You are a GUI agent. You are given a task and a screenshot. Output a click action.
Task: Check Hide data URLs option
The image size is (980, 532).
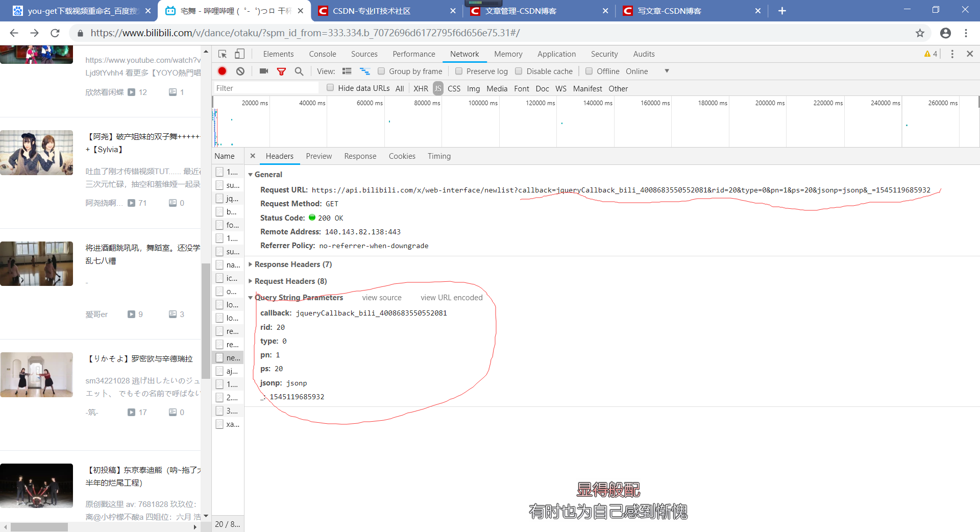tap(330, 88)
